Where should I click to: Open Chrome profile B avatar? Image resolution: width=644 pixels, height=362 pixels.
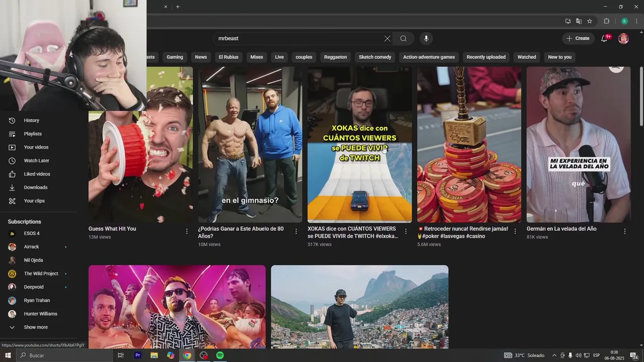coord(624,21)
